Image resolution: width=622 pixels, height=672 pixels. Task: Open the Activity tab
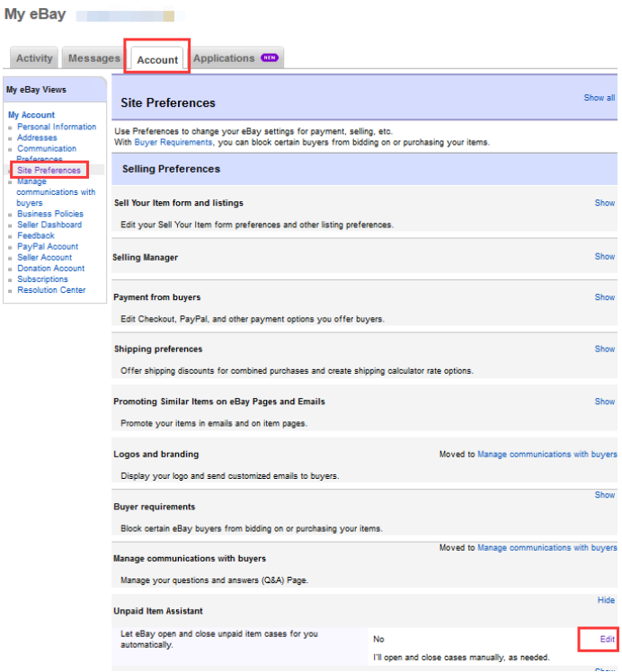tap(34, 58)
